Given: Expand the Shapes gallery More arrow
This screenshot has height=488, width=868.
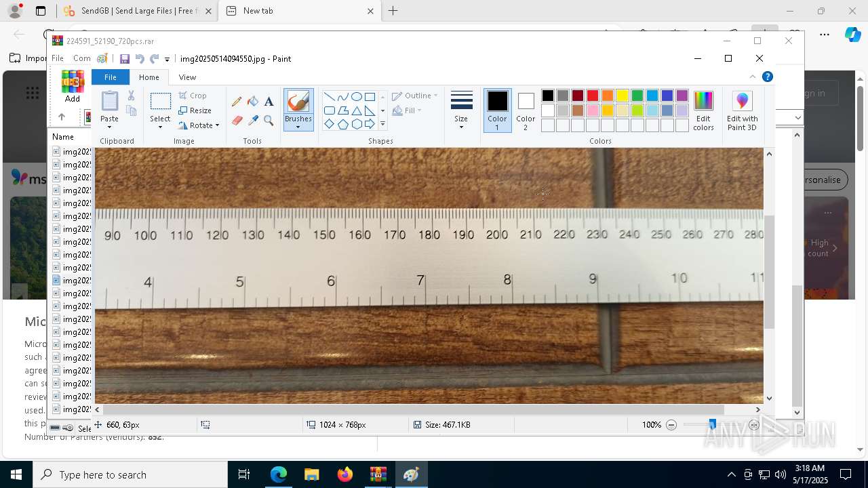Looking at the screenshot, I should (x=382, y=124).
